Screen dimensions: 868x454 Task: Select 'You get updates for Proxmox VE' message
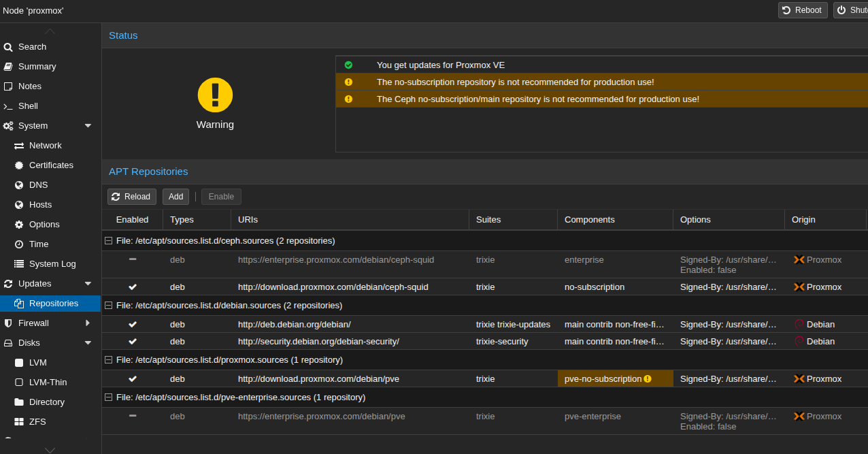tap(441, 65)
